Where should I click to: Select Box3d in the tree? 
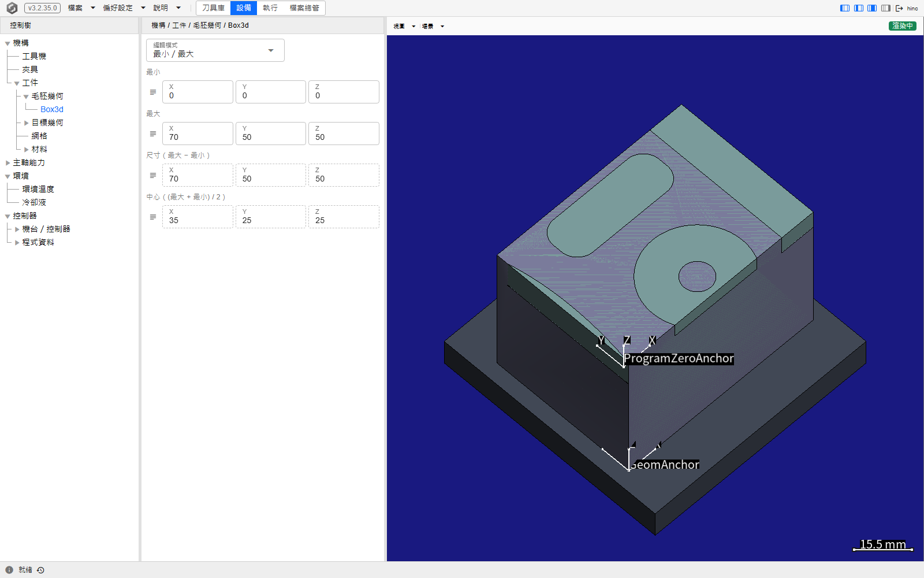[x=52, y=109]
